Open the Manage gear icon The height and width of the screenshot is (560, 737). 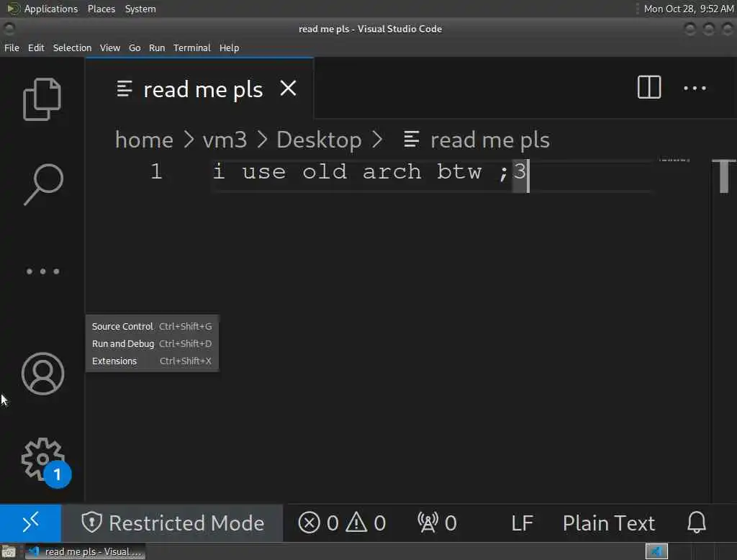(x=44, y=461)
